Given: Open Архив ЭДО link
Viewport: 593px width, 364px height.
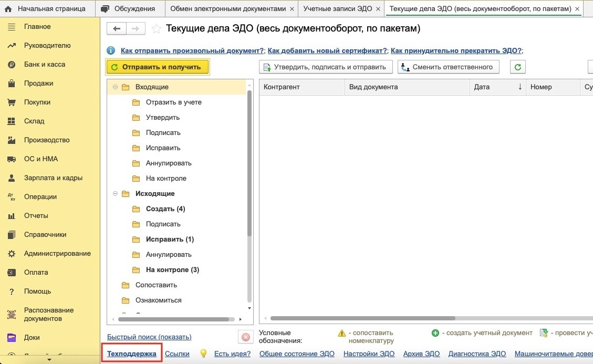Looking at the screenshot, I should click(421, 354).
